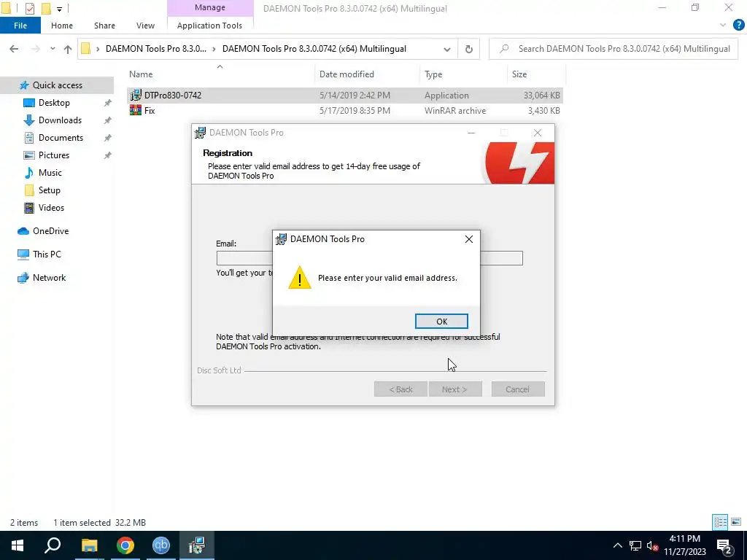Sort files by Size column

(x=519, y=74)
